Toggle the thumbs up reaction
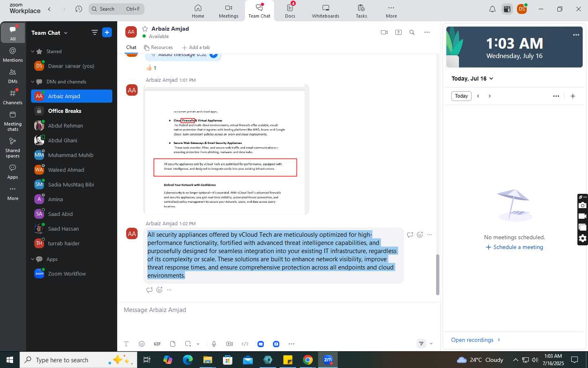The height and width of the screenshot is (368, 588). (x=151, y=68)
